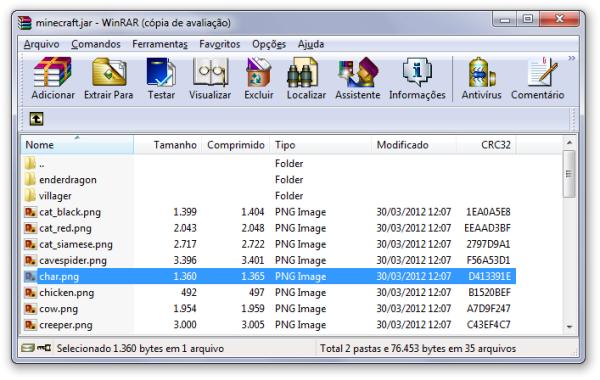Click CRC32 value C43EF4C7
Screen dimensions: 600x380
(x=488, y=325)
